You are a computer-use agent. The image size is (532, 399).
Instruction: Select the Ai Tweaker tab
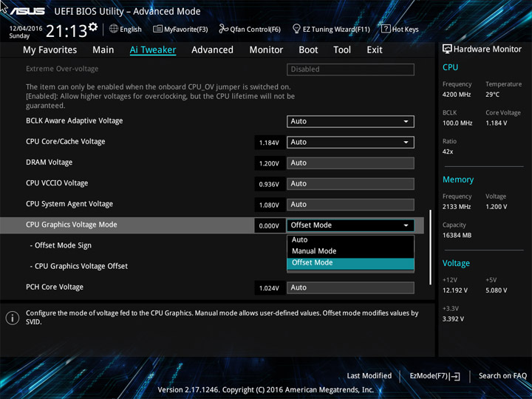tap(153, 50)
